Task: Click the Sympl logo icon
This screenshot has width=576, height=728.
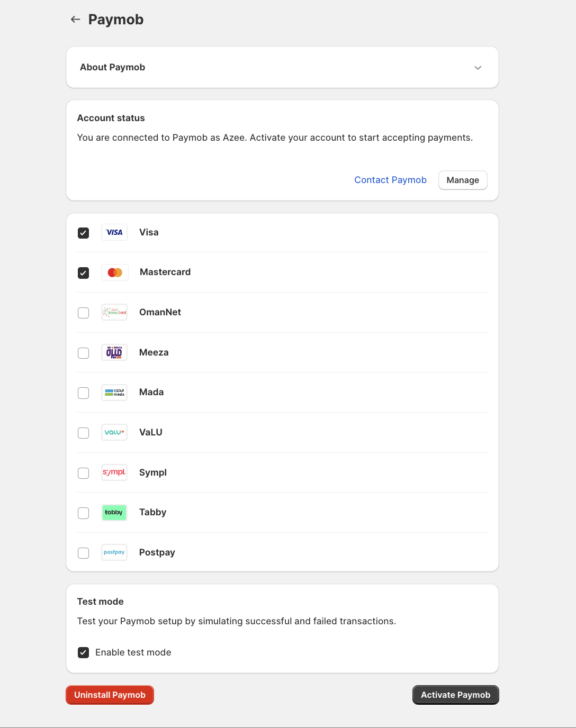Action: click(x=114, y=472)
